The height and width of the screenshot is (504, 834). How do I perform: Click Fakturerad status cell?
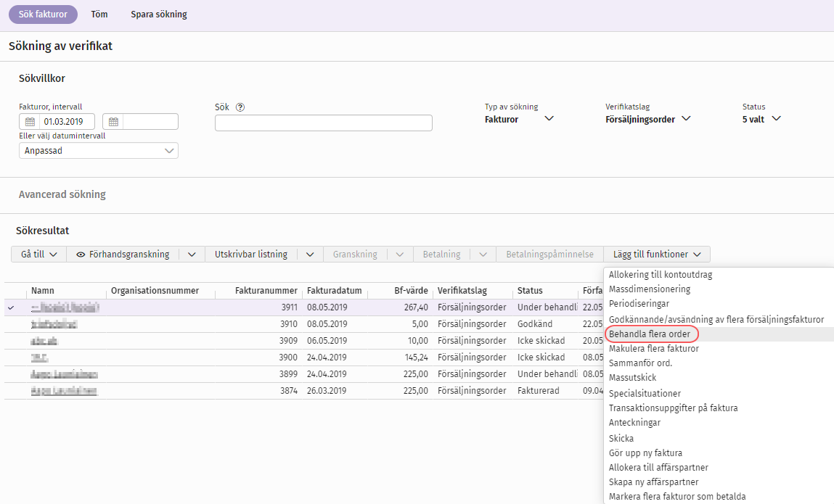(x=539, y=390)
